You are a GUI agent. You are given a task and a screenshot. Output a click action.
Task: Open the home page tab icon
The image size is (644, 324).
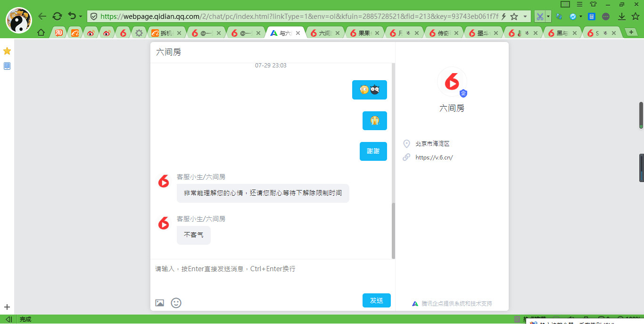point(41,33)
